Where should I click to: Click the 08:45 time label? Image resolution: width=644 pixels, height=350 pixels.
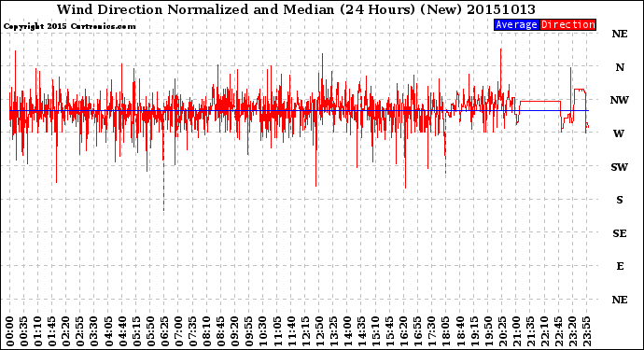tap(220, 331)
